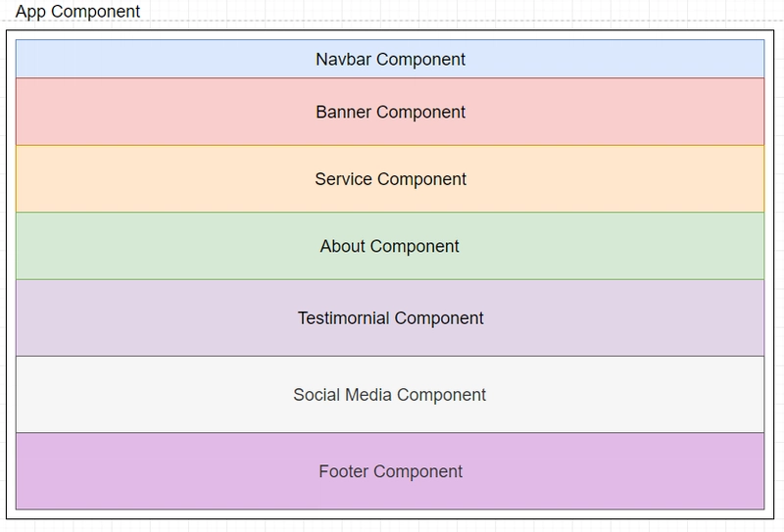The image size is (784, 532).
Task: Select the orange Service Component box
Action: pos(390,178)
